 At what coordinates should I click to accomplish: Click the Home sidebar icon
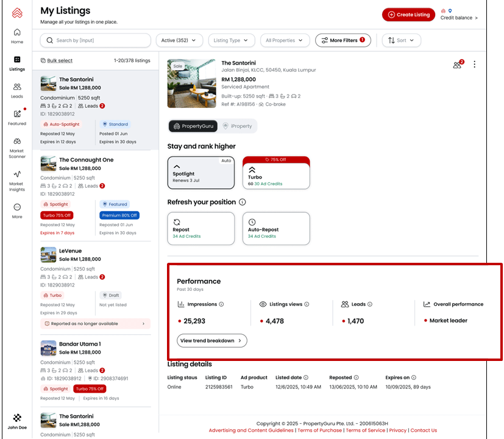17,36
